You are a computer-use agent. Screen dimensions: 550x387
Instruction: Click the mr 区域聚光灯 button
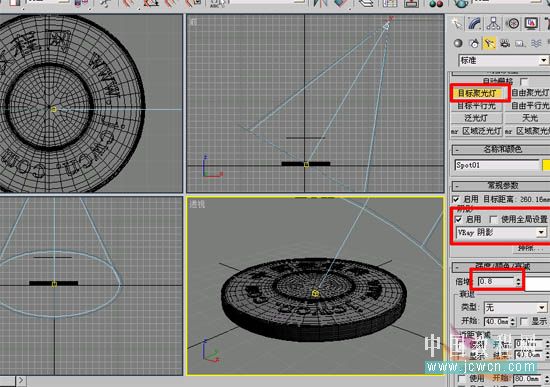point(528,131)
